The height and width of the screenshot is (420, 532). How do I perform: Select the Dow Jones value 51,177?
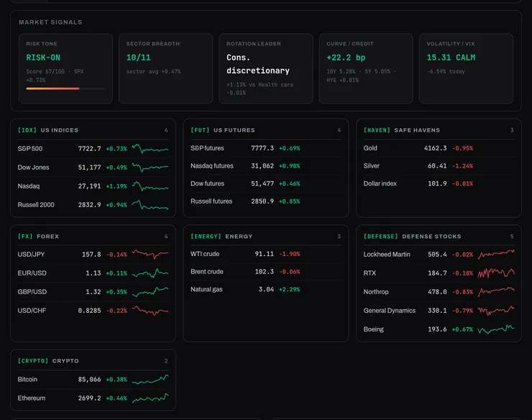(90, 168)
